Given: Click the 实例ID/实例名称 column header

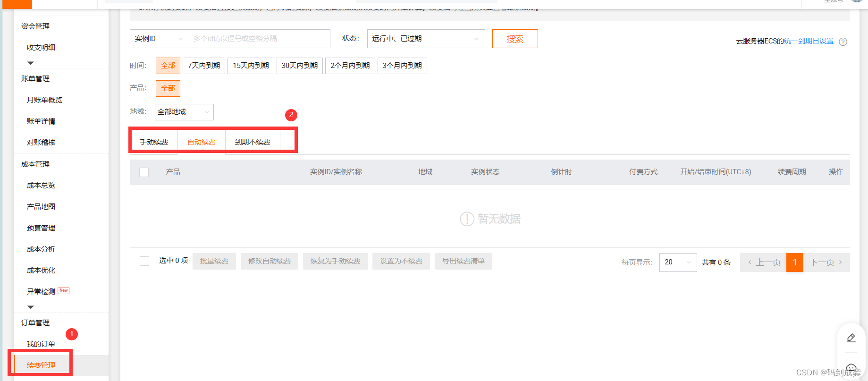Looking at the screenshot, I should (336, 172).
